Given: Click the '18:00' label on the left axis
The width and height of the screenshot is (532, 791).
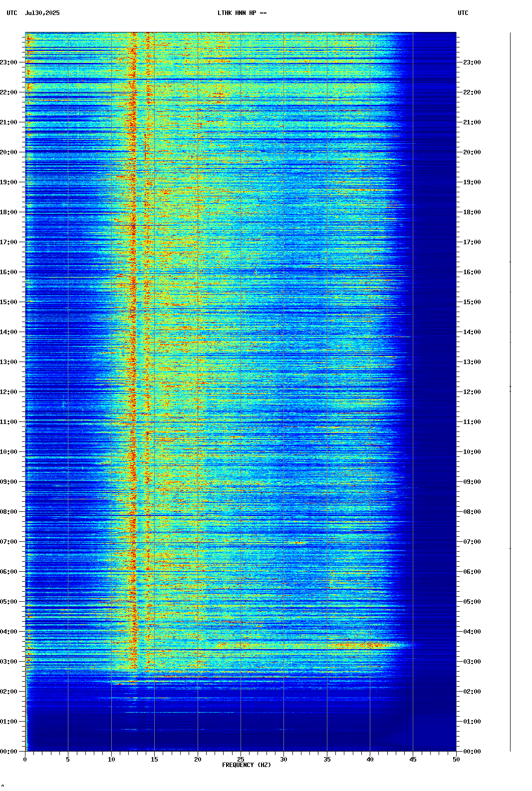Looking at the screenshot, I should [8, 212].
